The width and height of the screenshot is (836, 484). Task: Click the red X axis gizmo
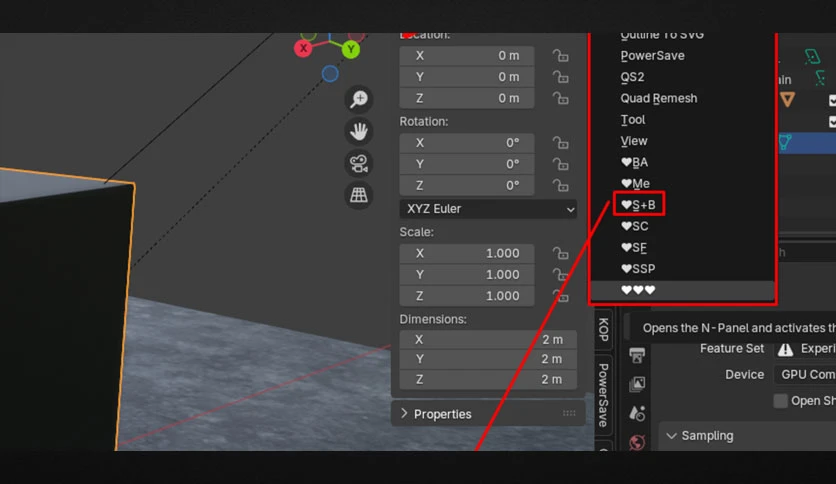[x=303, y=49]
